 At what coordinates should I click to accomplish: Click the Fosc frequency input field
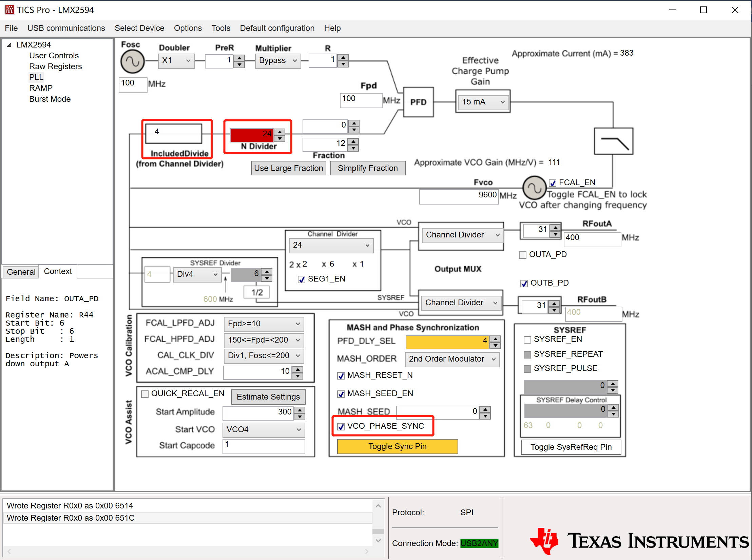coord(133,84)
